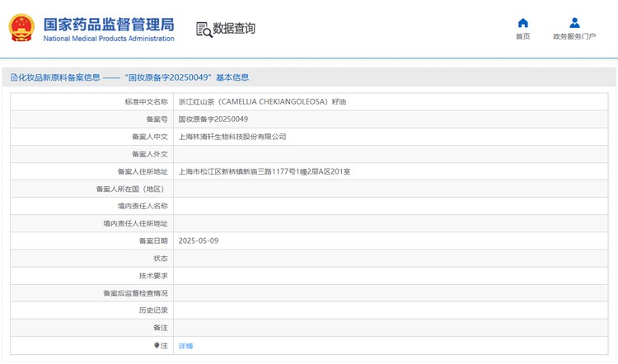Viewport: 618px width, 364px height.
Task: Click the 备案人所在国（地区） row label
Action: tap(132, 189)
